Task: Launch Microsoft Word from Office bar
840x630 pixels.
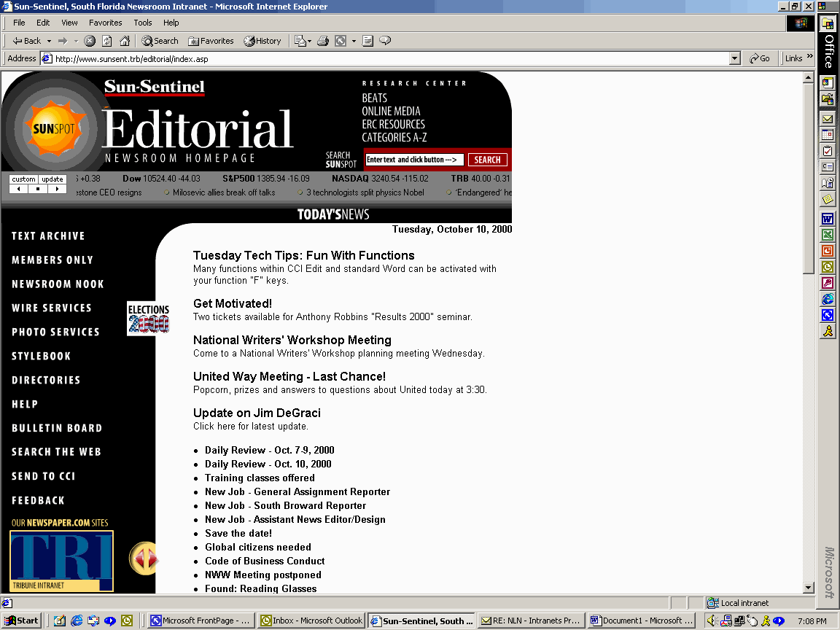Action: pyautogui.click(x=828, y=219)
